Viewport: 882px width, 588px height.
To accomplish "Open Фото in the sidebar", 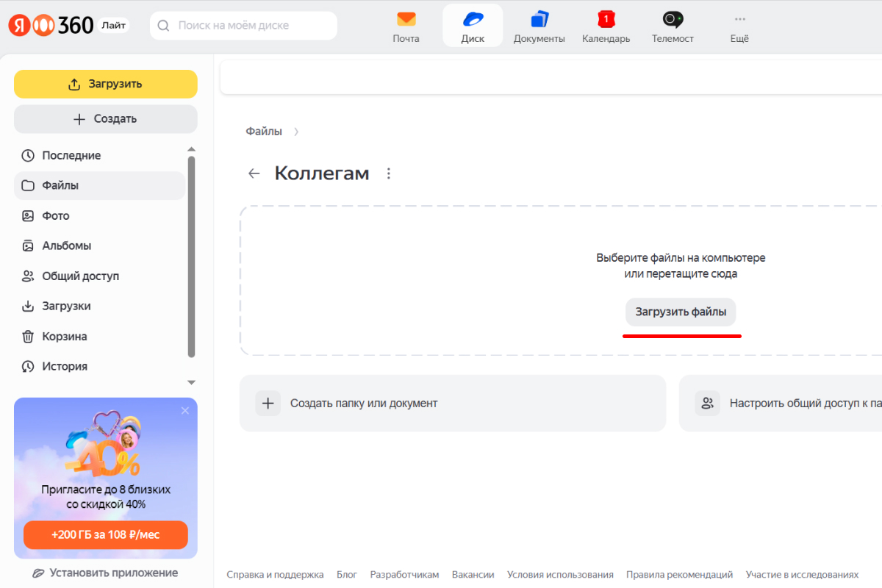I will pos(99,216).
